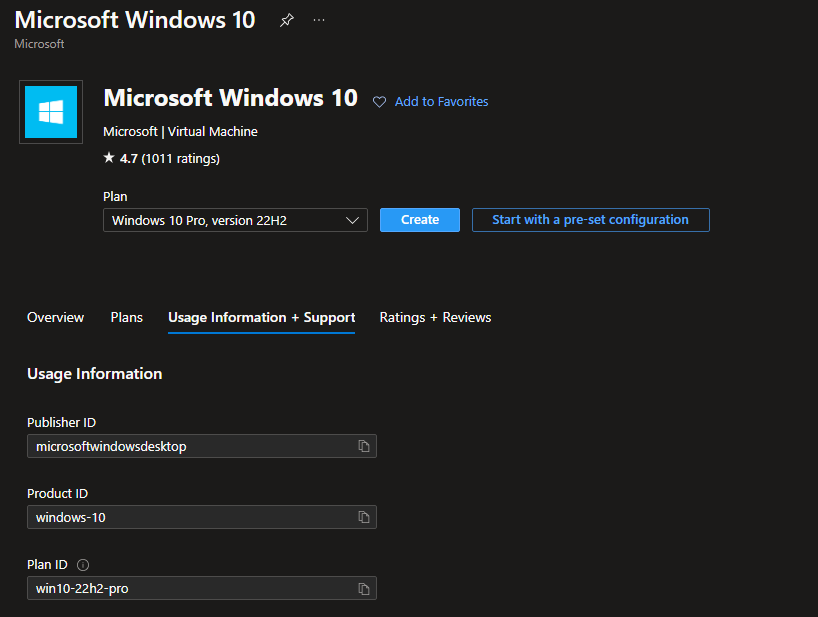Switch to the Overview tab
Viewport: 818px width, 617px height.
tap(55, 317)
